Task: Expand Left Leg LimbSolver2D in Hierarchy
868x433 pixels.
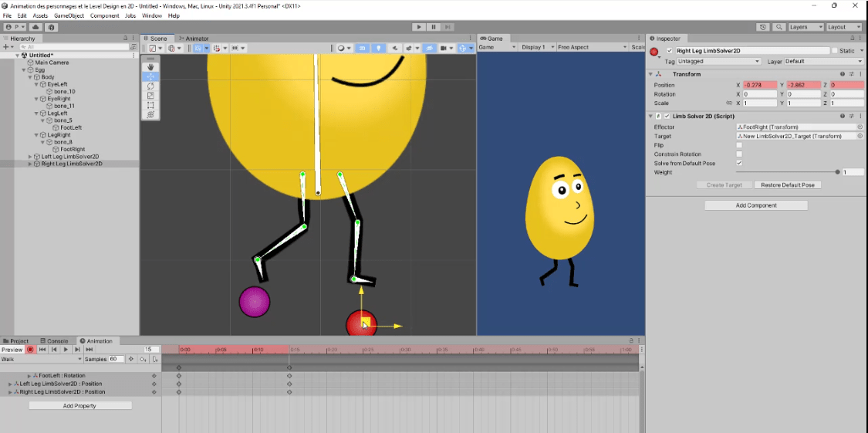Action: [x=31, y=157]
